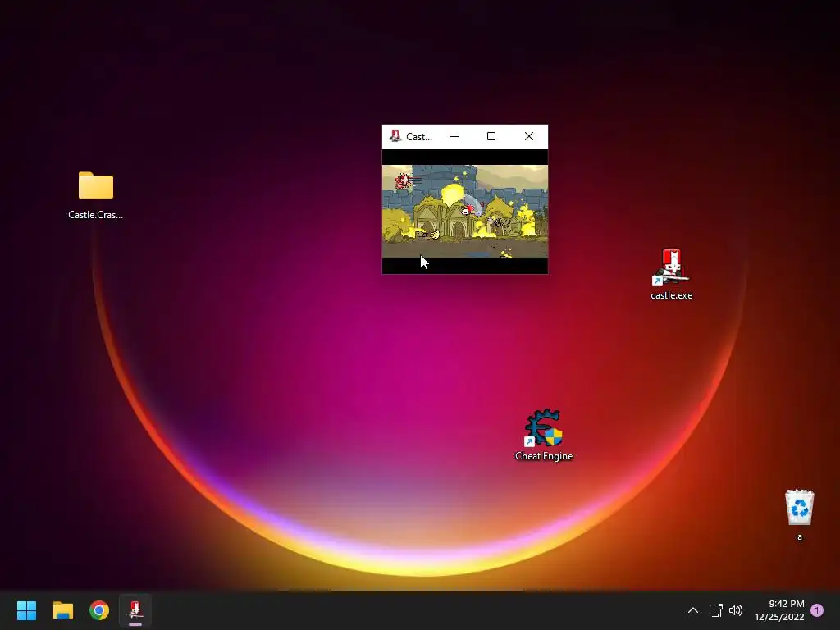This screenshot has width=840, height=630.
Task: Open the Recycle Bin named a
Action: (x=799, y=515)
